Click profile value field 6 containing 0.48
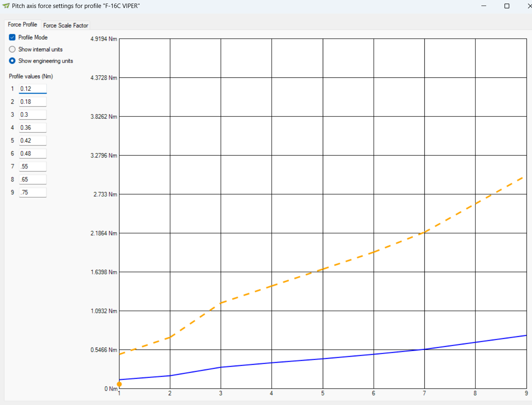 (33, 153)
